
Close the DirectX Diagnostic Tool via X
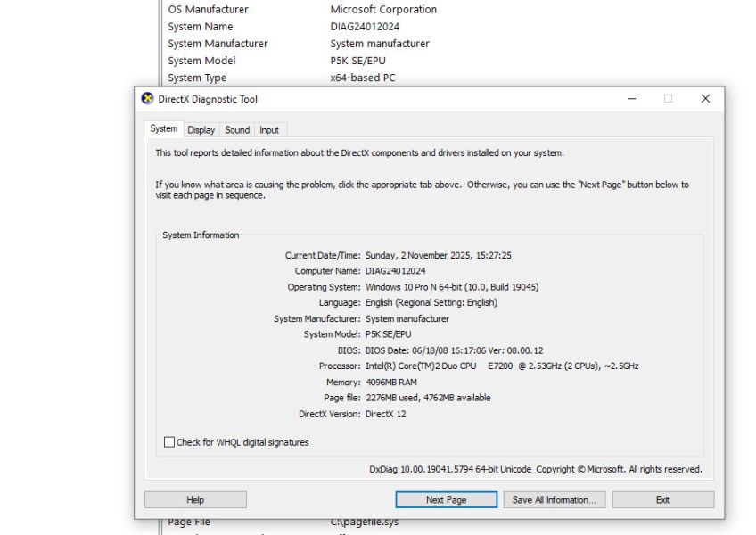705,99
